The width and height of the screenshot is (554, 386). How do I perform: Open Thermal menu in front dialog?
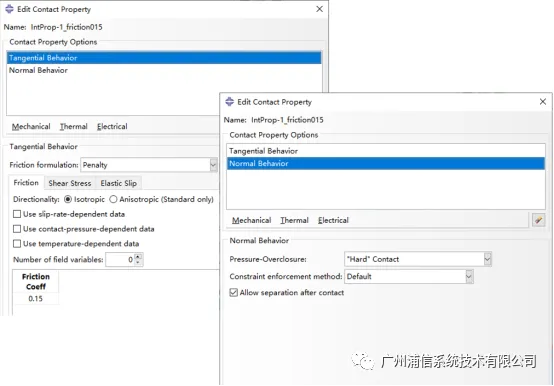tap(294, 220)
